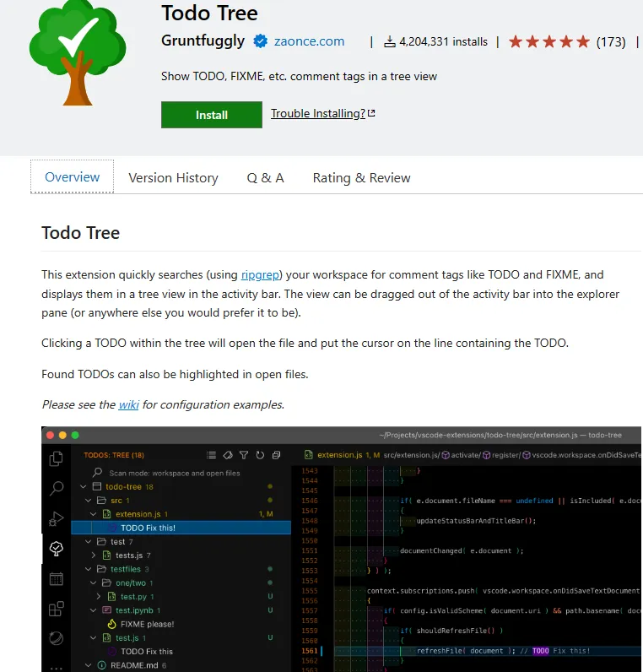Collapse the src folder chevron
The height and width of the screenshot is (672, 643).
click(89, 501)
